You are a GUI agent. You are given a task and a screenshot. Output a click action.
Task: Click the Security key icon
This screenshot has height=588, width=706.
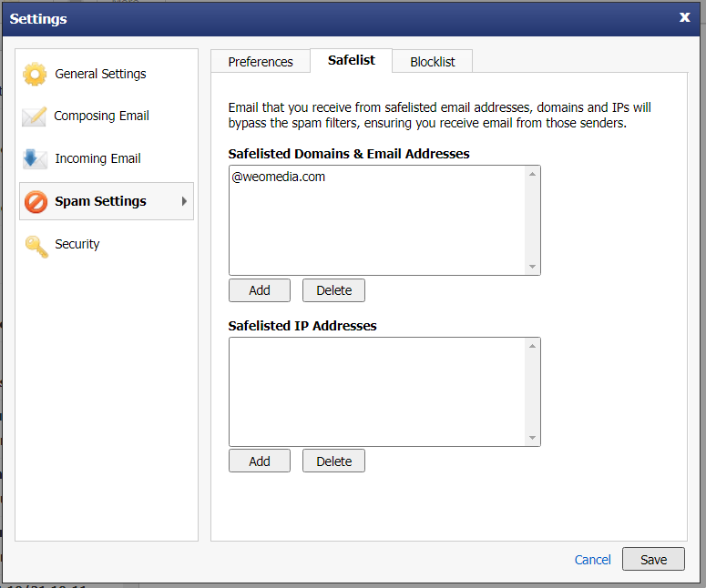click(x=36, y=247)
